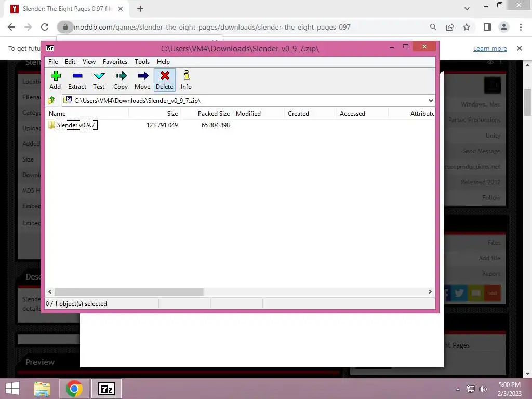The image size is (532, 399).
Task: Select the Slender v0.9.7 folder icon
Action: (51, 125)
